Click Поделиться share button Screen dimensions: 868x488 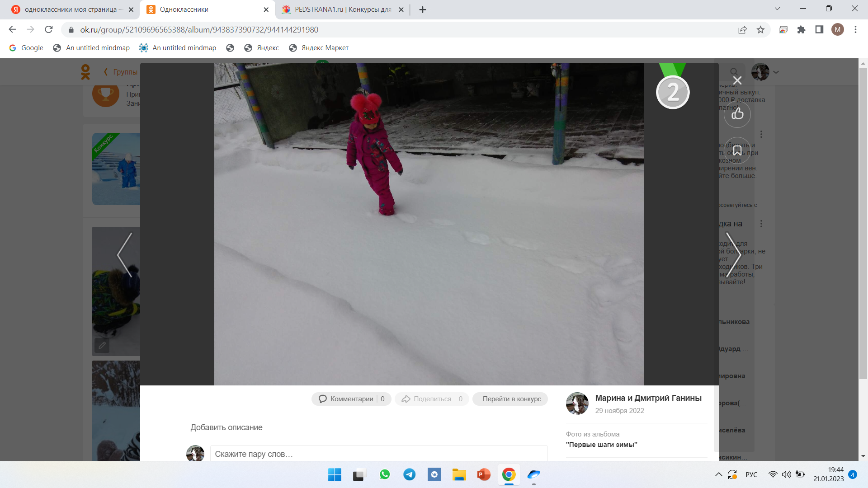click(x=432, y=399)
